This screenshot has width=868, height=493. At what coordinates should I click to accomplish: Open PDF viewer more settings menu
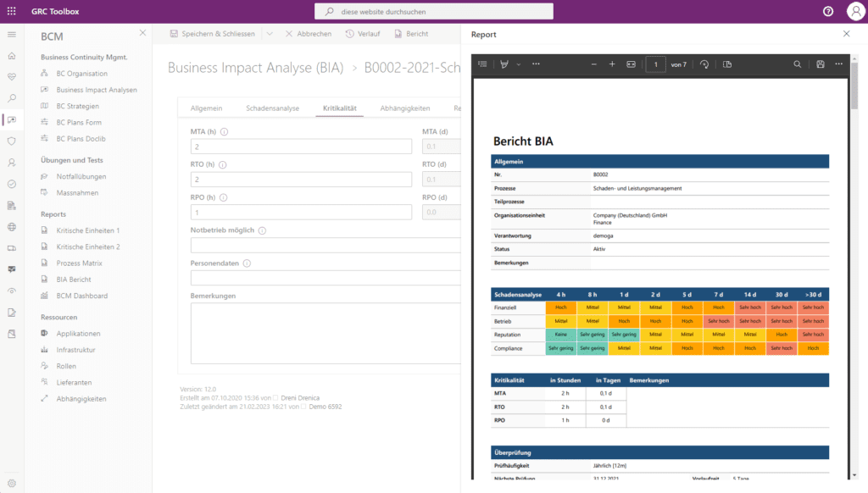[839, 64]
